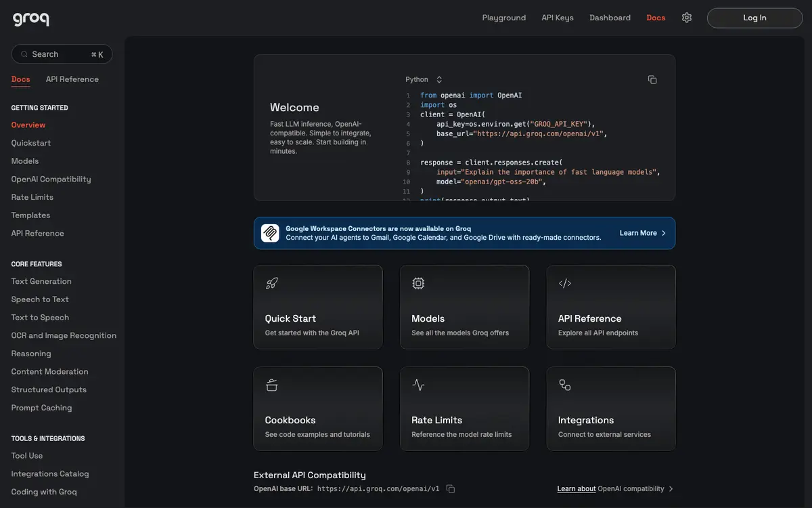The height and width of the screenshot is (508, 812).
Task: Open the Rate Limits card
Action: pyautogui.click(x=464, y=408)
